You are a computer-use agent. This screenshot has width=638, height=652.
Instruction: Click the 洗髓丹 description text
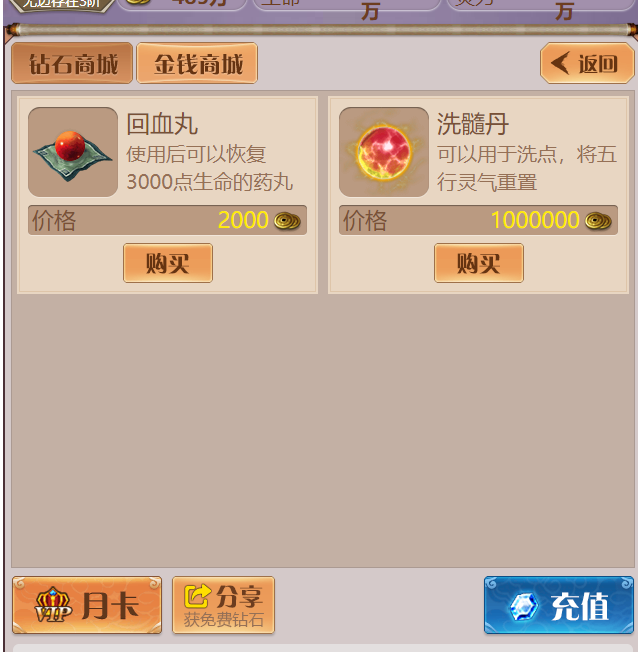pos(527,168)
